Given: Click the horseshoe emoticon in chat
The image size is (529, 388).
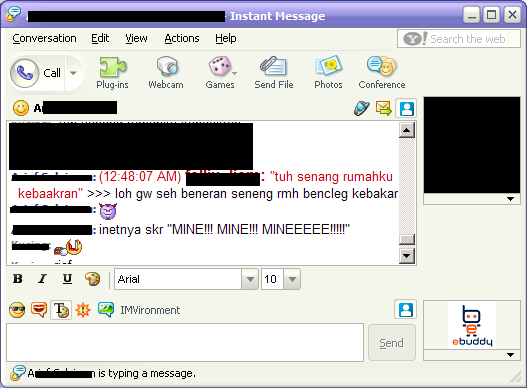Looking at the screenshot, I should pyautogui.click(x=68, y=247).
